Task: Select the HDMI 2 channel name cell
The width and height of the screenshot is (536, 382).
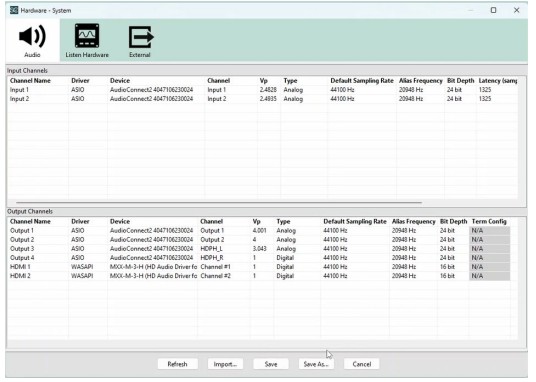Action: click(20, 276)
